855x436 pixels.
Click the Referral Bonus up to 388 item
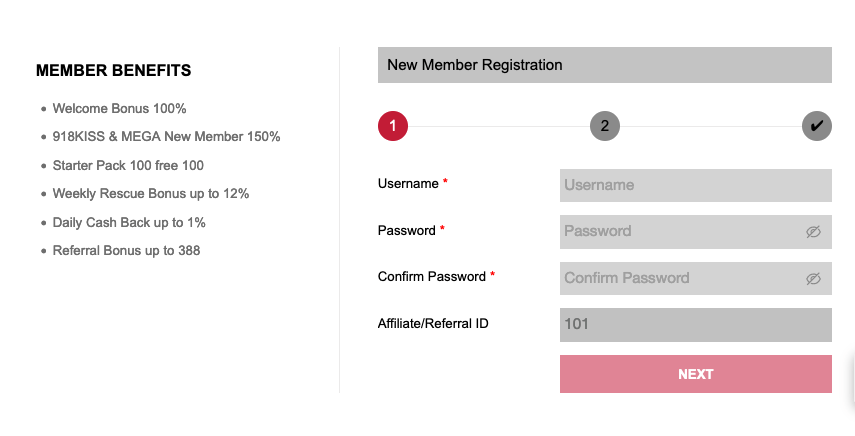(x=126, y=251)
